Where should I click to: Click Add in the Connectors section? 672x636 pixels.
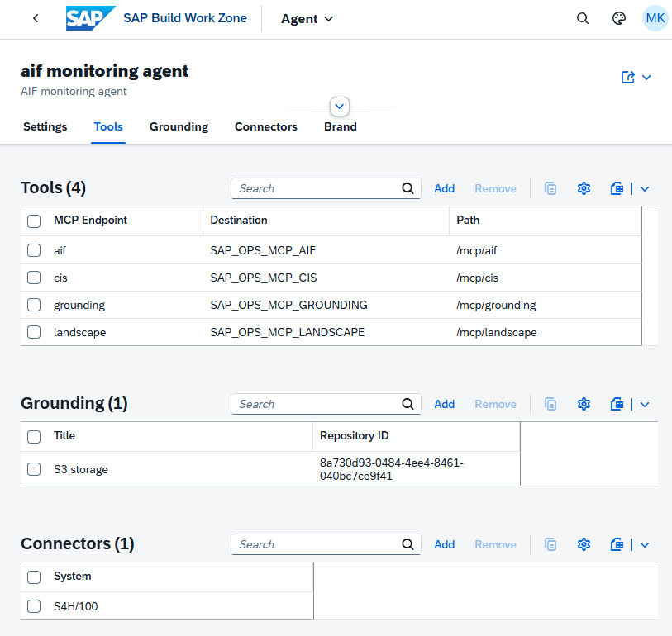tap(445, 544)
